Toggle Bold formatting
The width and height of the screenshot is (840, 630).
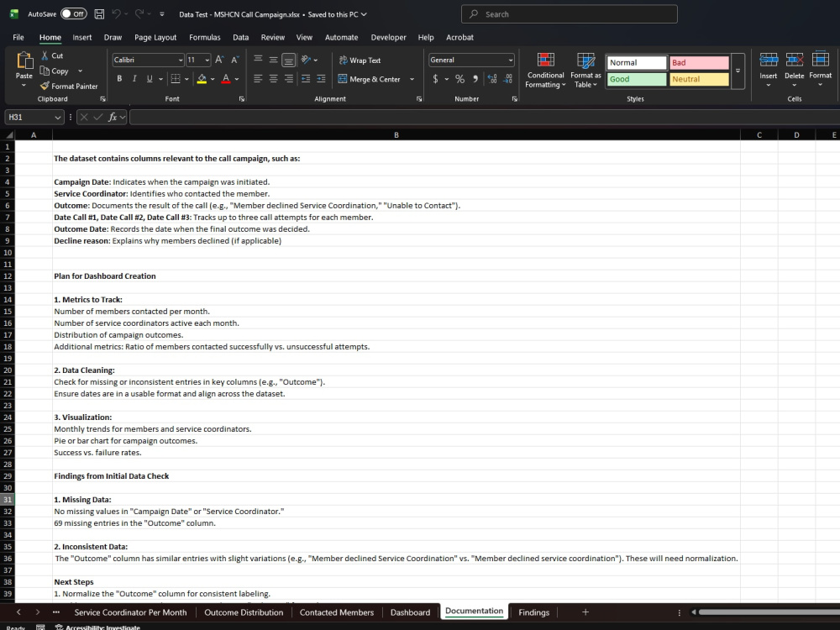click(119, 79)
